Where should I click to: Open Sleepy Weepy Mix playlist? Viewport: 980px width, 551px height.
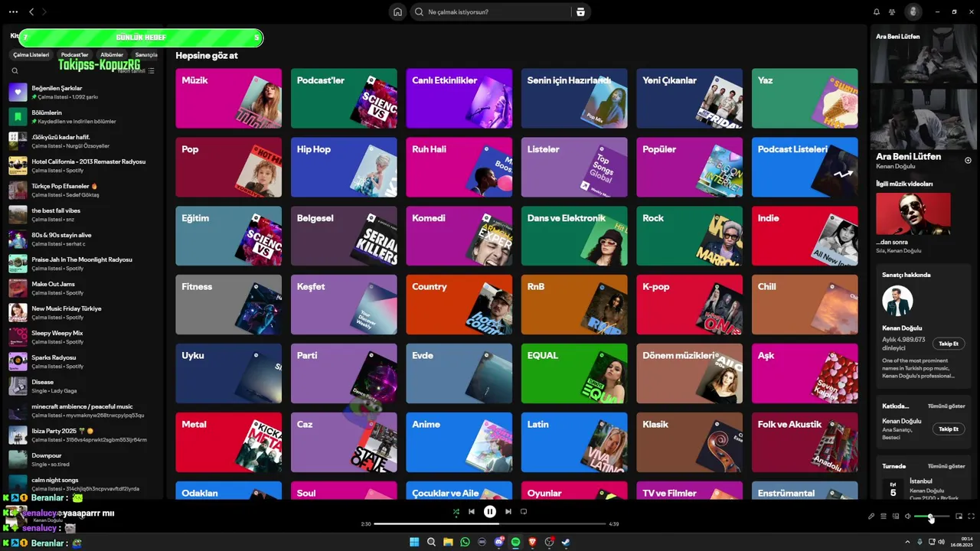(83, 337)
